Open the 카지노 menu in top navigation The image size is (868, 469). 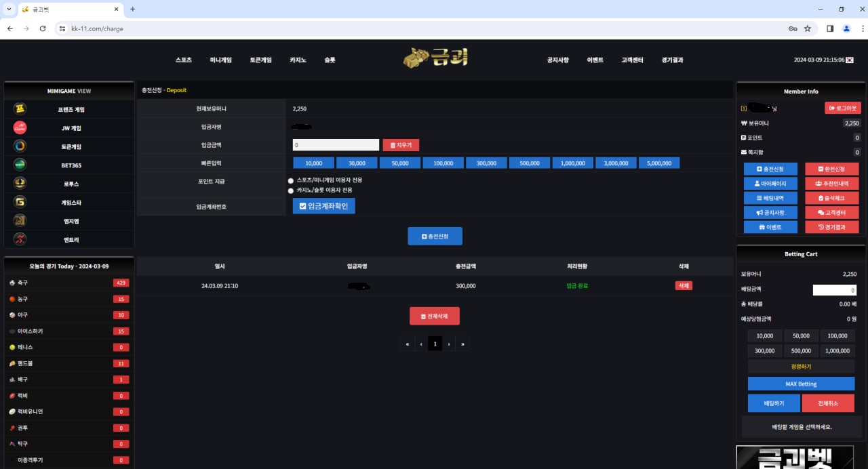298,60
